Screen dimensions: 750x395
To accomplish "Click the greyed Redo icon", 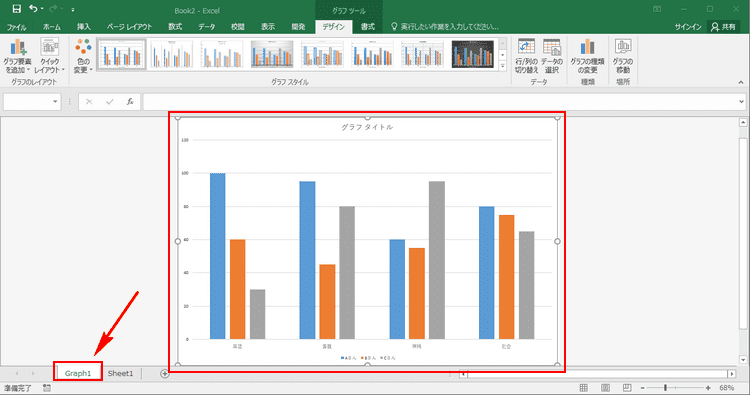I will point(53,9).
